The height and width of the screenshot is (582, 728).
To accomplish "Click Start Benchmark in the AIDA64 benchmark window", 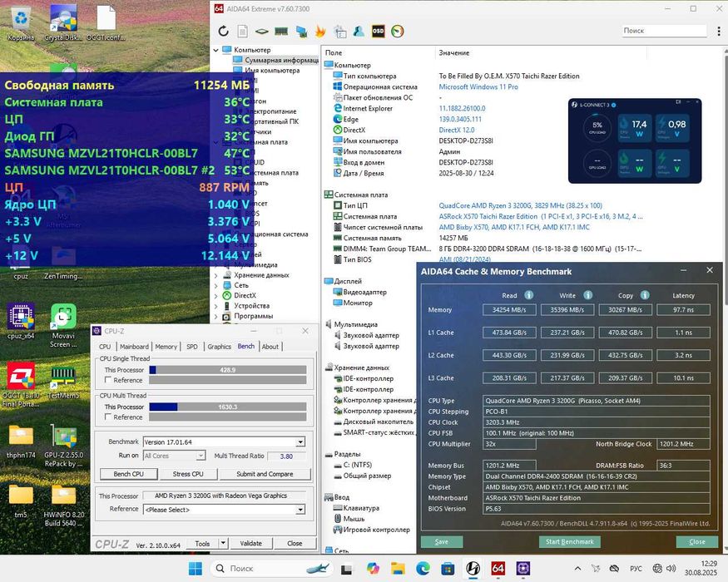I will [570, 541].
